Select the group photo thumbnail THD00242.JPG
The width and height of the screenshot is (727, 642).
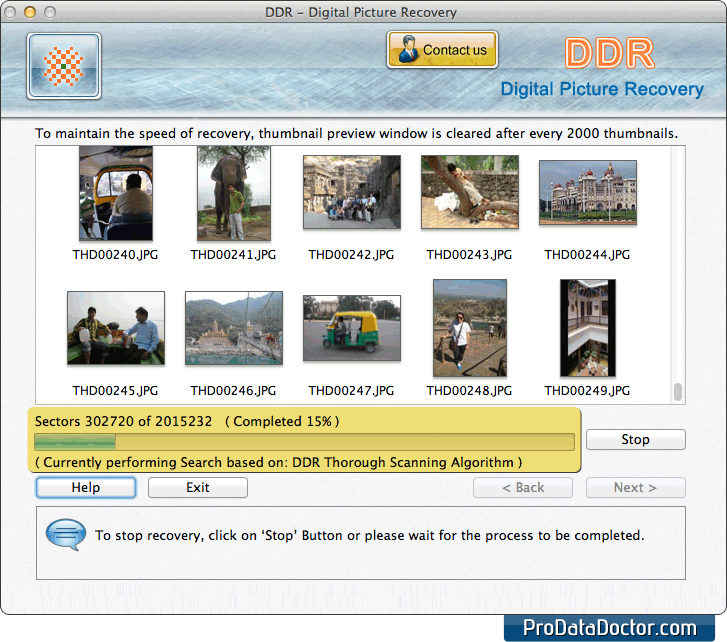pos(352,192)
